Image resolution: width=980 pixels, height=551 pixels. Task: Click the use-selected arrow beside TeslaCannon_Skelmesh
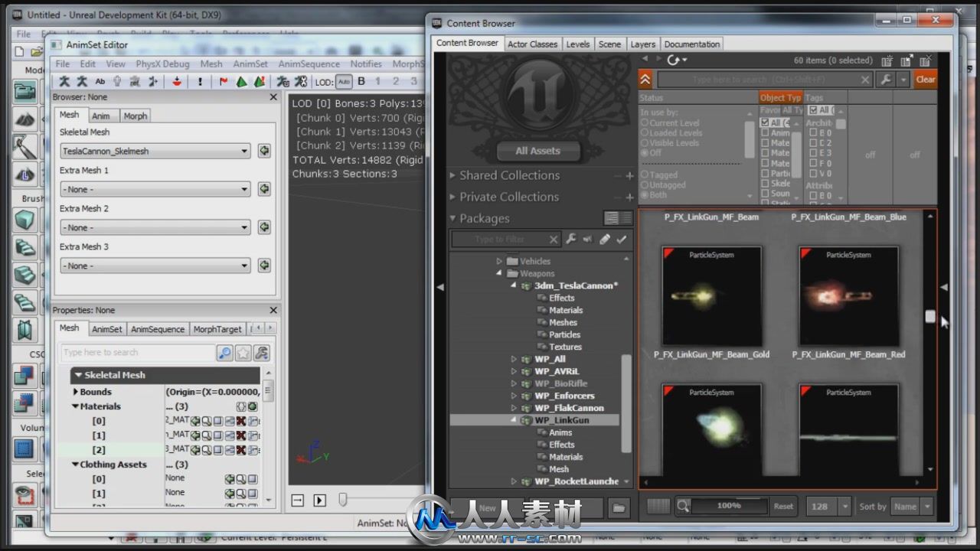tap(264, 151)
